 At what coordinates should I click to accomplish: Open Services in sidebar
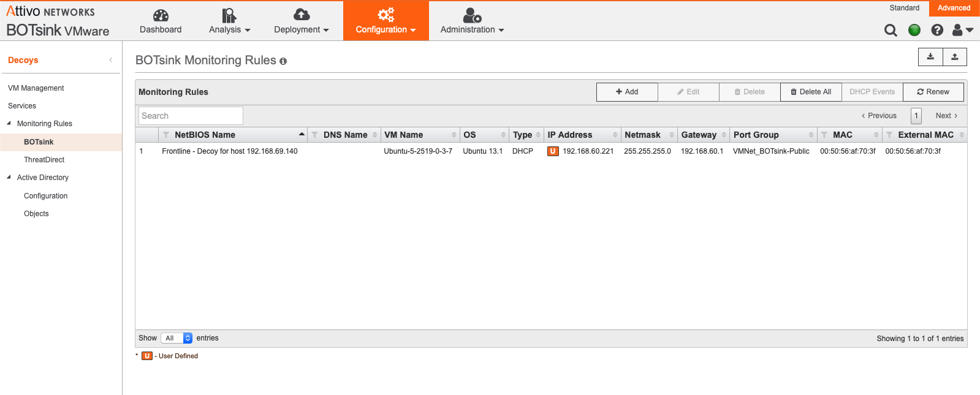tap(22, 106)
